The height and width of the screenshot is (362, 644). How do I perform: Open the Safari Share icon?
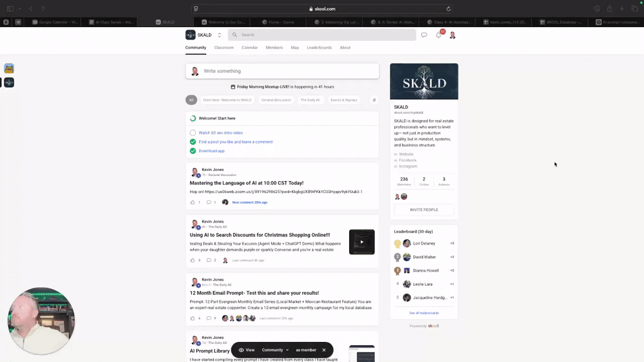coord(609,9)
